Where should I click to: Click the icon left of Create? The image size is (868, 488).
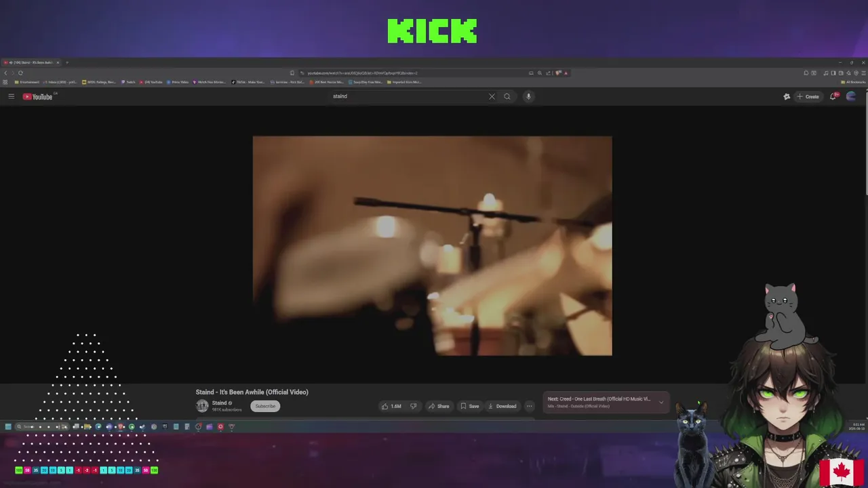787,96
